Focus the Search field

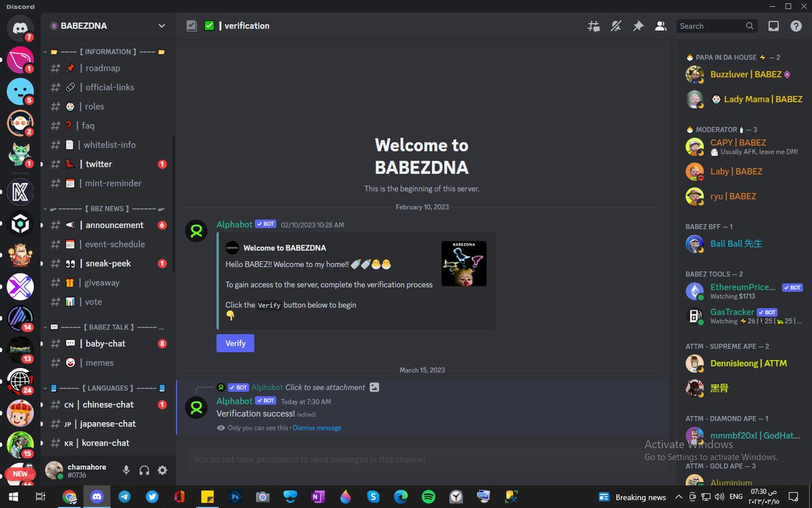(x=716, y=26)
